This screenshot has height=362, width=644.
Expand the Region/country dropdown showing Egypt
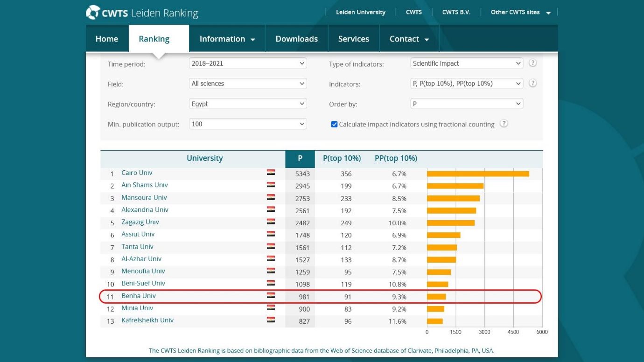click(x=248, y=104)
